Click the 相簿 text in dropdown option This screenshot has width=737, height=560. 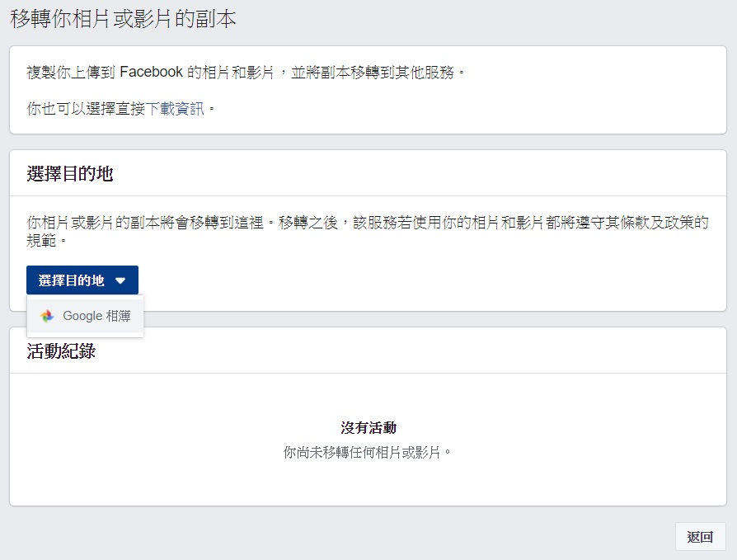119,316
